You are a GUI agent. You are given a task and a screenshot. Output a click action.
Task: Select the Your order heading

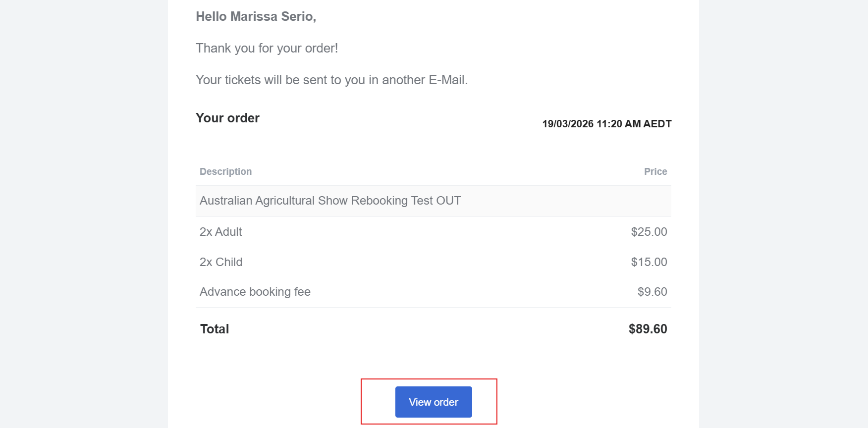tap(227, 118)
